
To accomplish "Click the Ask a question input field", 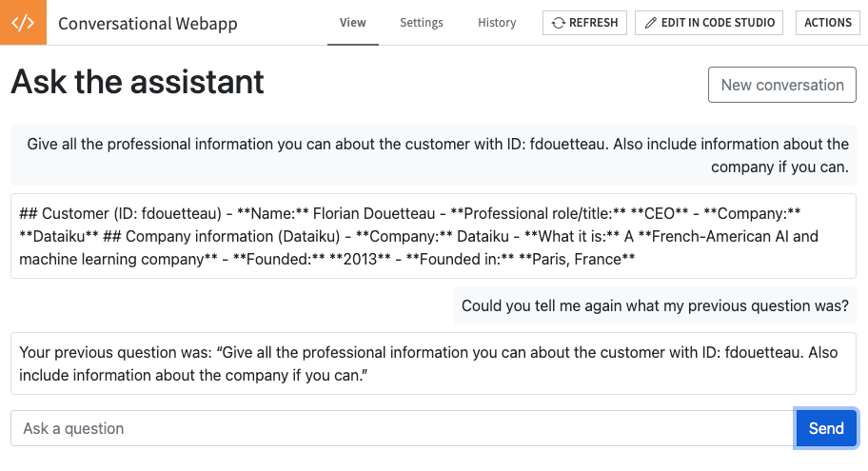I will click(x=403, y=428).
